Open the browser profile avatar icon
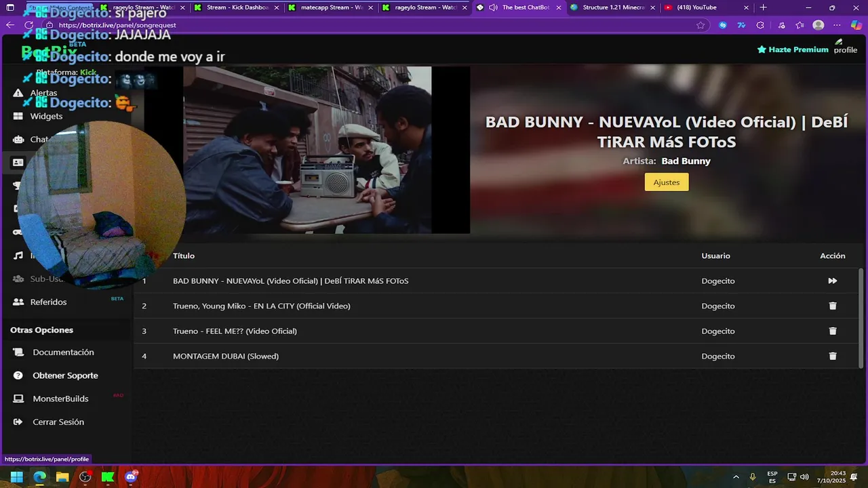The height and width of the screenshot is (488, 868). [x=818, y=24]
